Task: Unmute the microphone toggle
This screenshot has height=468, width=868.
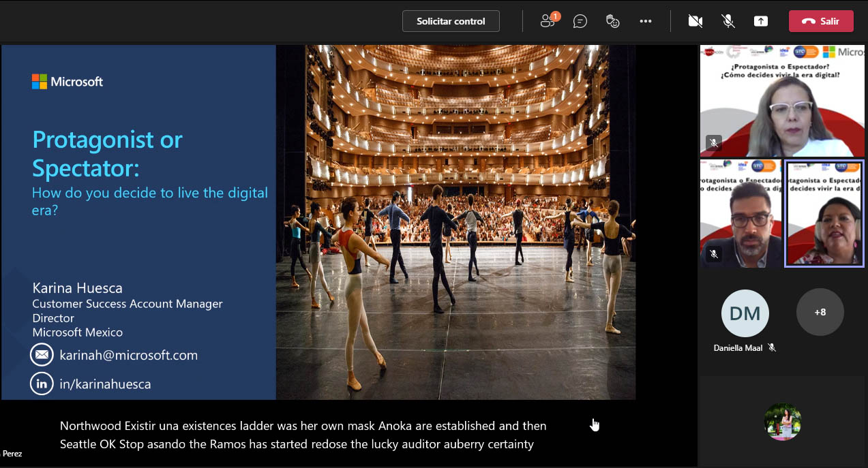Action: (x=728, y=21)
